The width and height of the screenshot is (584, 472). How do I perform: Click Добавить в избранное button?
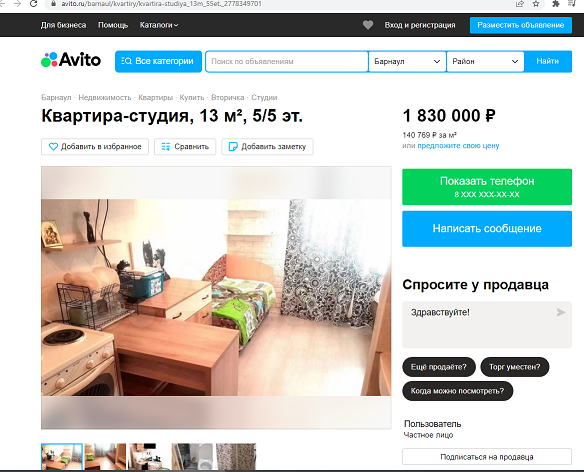(95, 146)
